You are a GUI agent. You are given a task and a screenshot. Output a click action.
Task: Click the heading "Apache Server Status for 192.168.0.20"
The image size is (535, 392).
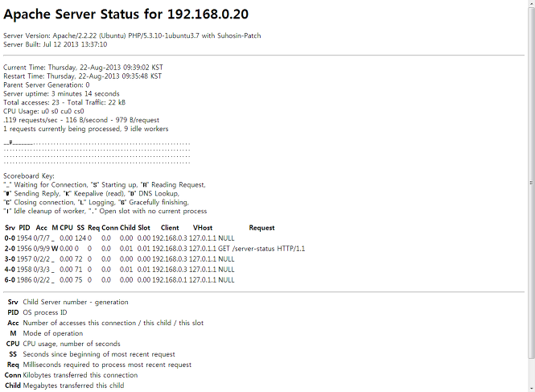tap(126, 14)
